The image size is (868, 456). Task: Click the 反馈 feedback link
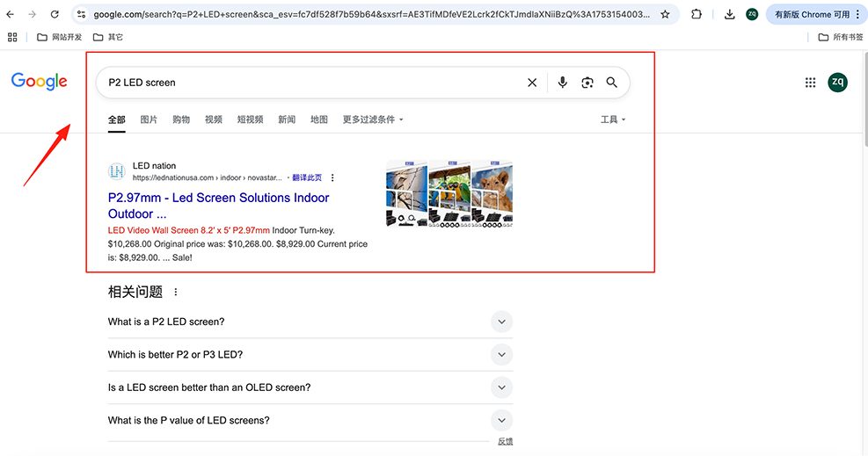point(506,441)
